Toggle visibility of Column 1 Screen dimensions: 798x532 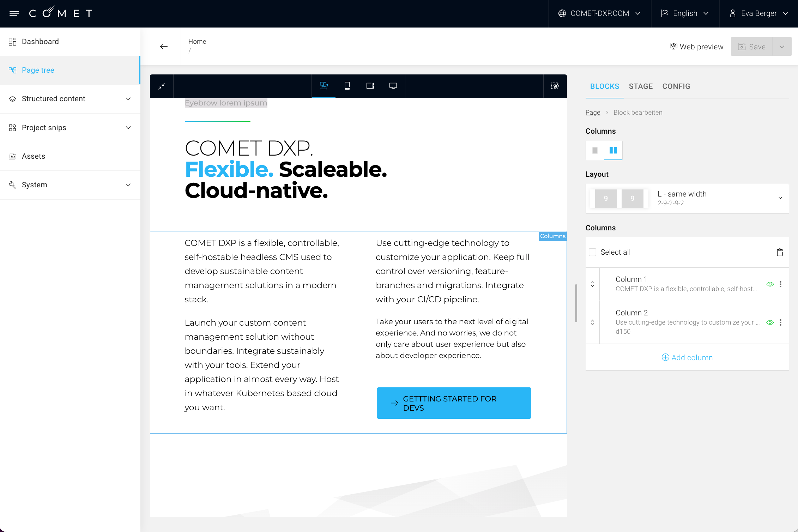[x=770, y=284]
